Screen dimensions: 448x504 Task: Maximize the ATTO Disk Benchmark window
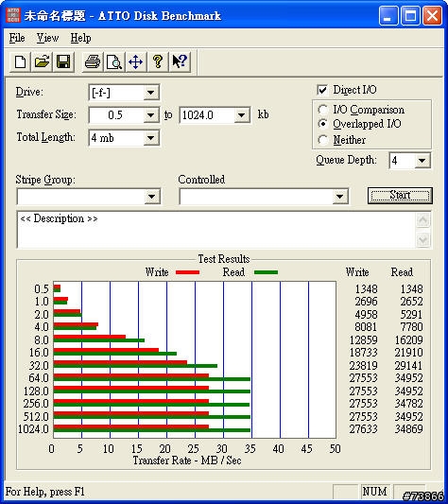(410, 15)
